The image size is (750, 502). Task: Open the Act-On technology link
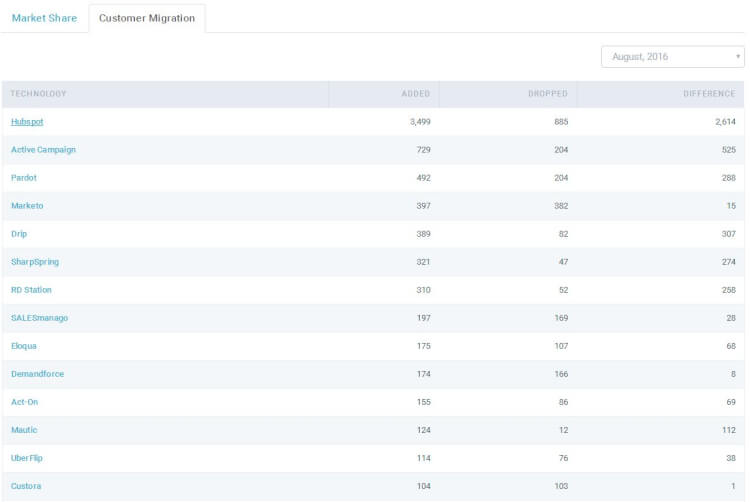24,402
